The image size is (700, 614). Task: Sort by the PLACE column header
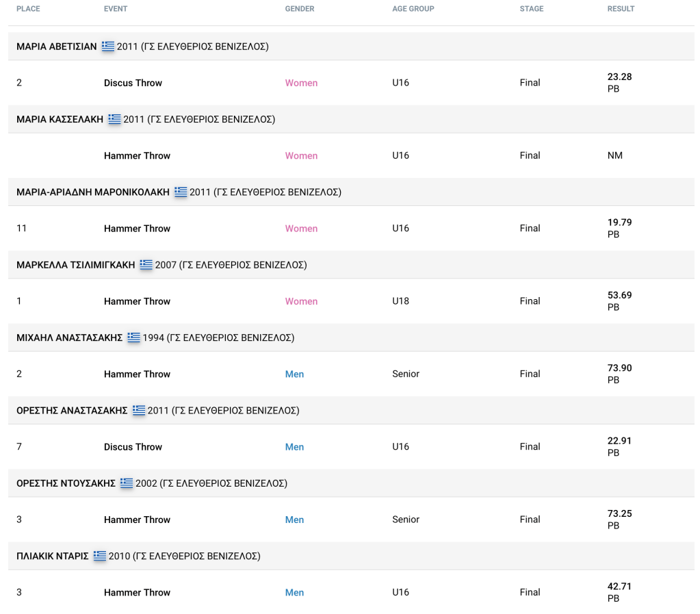(28, 9)
